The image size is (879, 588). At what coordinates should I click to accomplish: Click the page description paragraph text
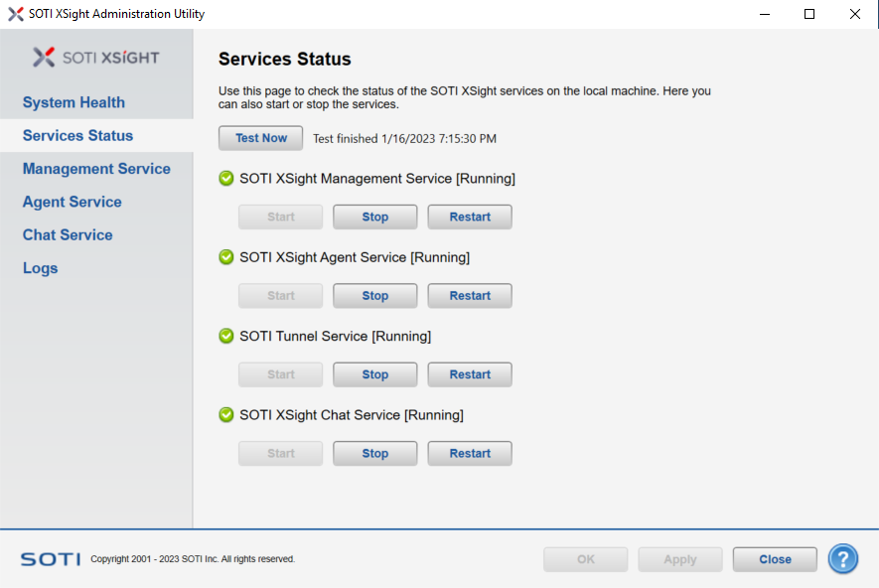(x=465, y=97)
